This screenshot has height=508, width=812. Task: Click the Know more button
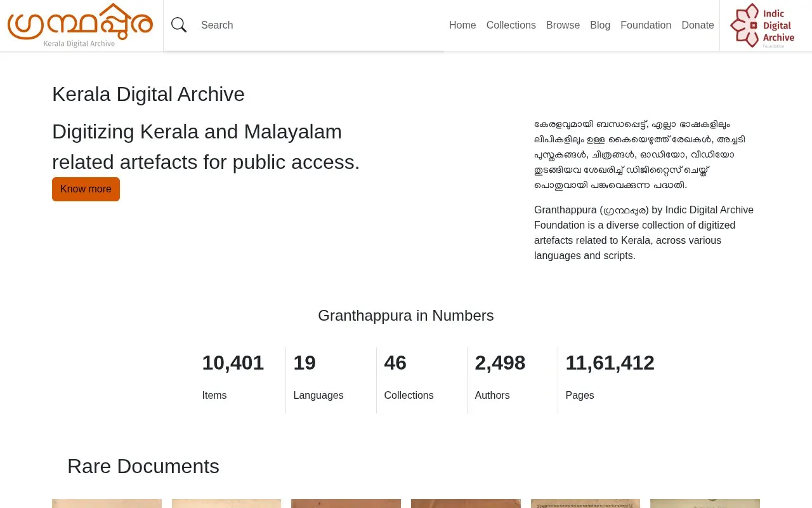tap(86, 189)
